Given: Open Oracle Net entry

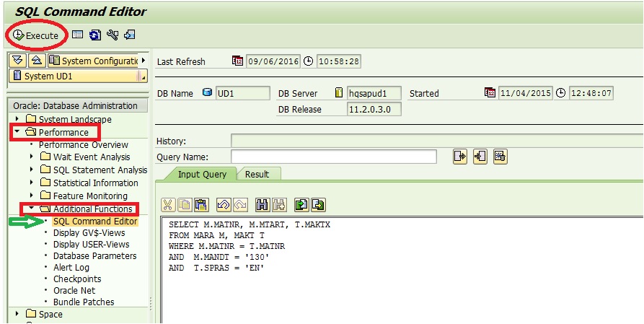Looking at the screenshot, I should (x=74, y=290).
